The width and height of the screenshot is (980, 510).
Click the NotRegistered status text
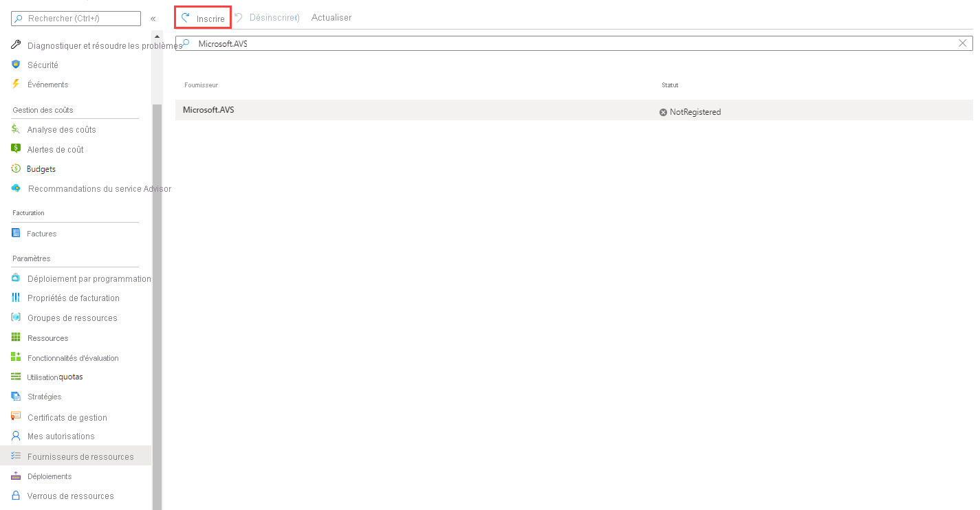(x=695, y=112)
